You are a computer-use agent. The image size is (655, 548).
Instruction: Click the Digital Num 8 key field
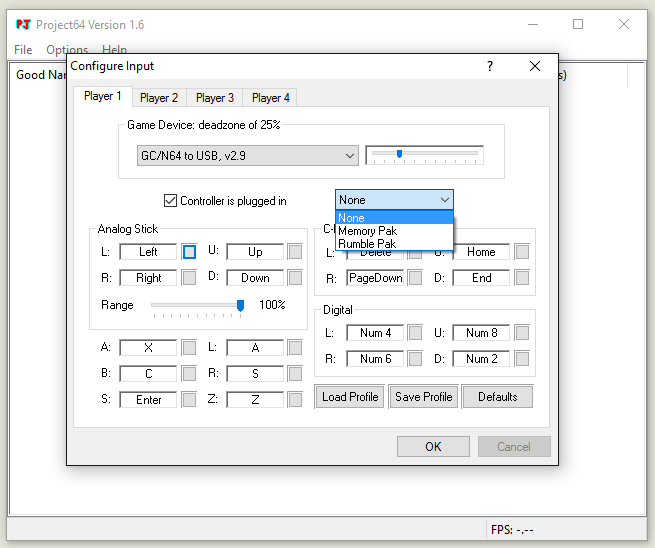pos(481,333)
